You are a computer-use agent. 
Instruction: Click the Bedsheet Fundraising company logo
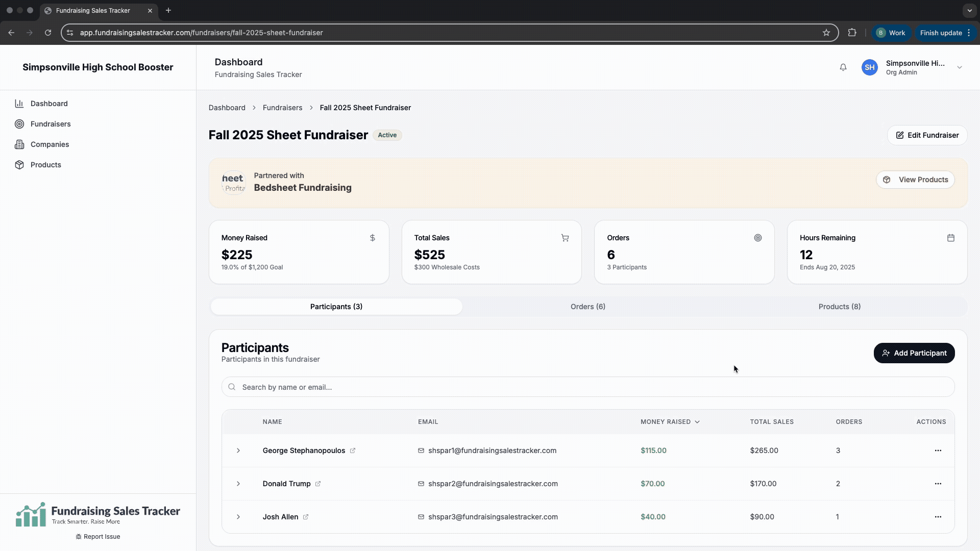[x=234, y=183]
